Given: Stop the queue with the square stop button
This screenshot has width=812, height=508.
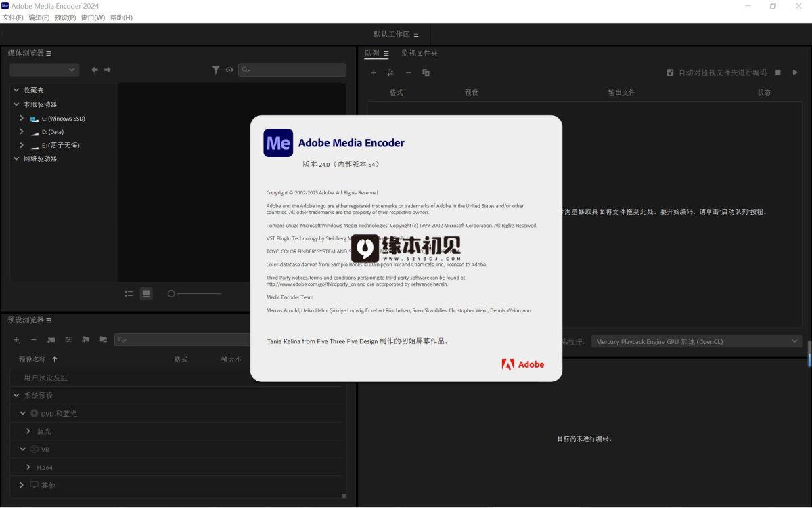Looking at the screenshot, I should 778,72.
